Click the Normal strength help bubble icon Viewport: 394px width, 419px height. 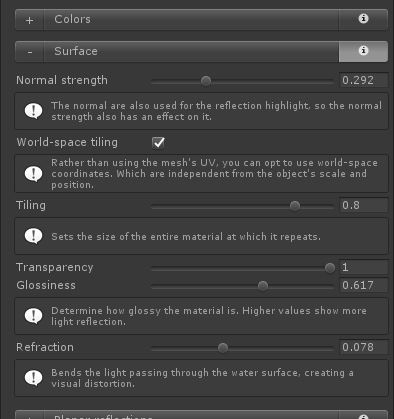coord(33,111)
